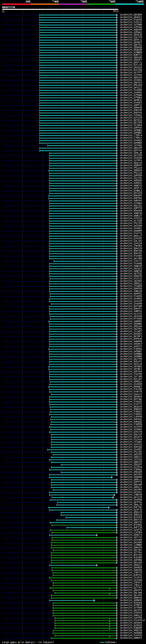Select label UniRef100_C8VV58
Viewport: 146px width, 644px height.
click(x=131, y=618)
